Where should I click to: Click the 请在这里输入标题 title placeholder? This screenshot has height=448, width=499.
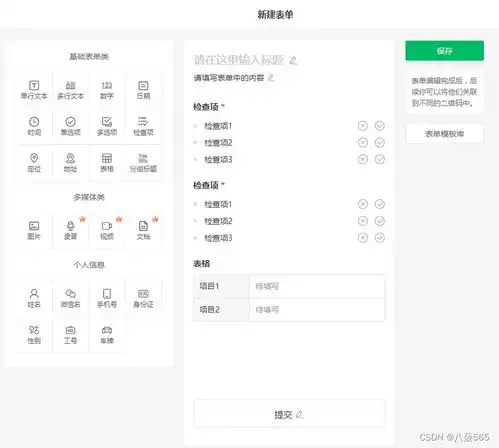coord(239,60)
